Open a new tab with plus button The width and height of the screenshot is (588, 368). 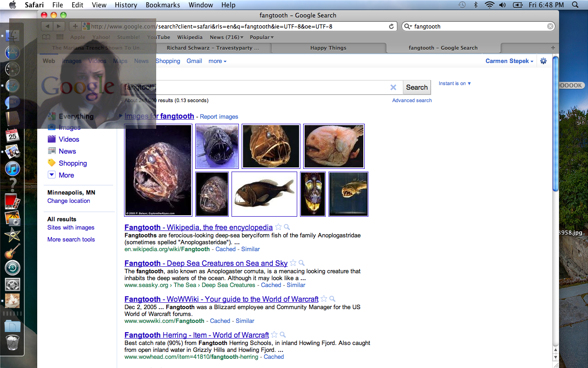[x=553, y=48]
